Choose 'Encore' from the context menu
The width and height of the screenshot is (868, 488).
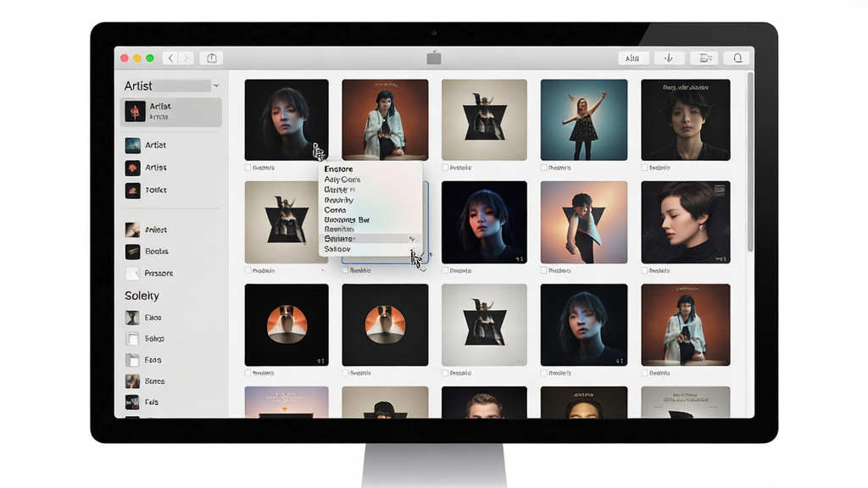click(x=338, y=169)
